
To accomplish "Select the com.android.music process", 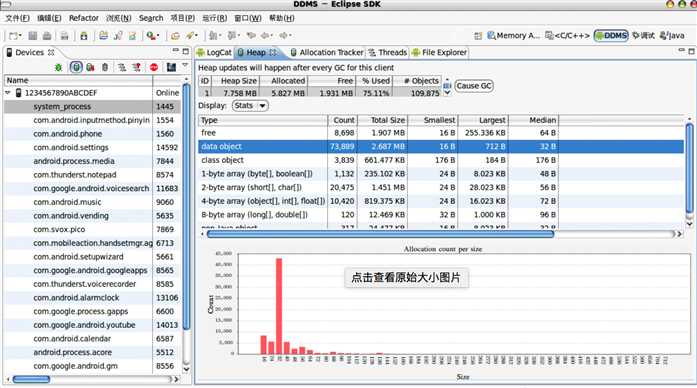I will [x=92, y=202].
